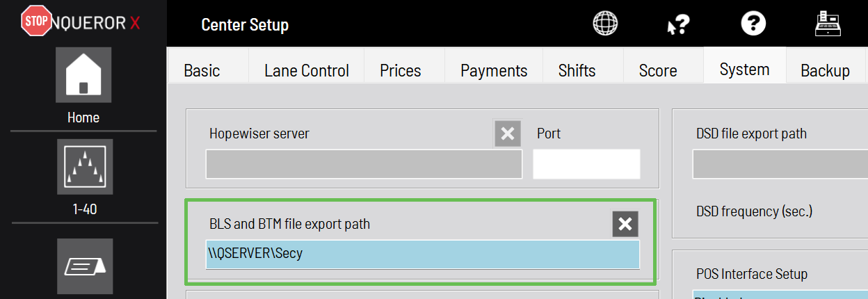This screenshot has height=299, width=868.
Task: Open the round question mark help icon
Action: pyautogui.click(x=753, y=24)
